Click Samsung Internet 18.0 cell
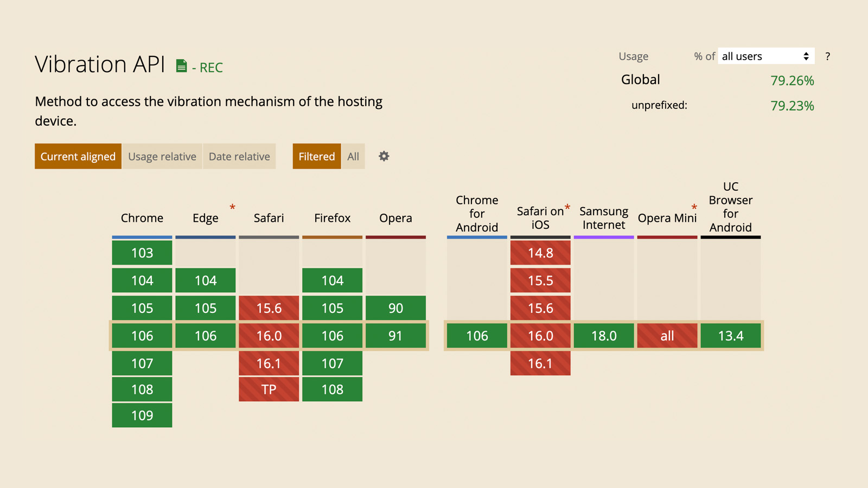The image size is (868, 488). (x=604, y=336)
